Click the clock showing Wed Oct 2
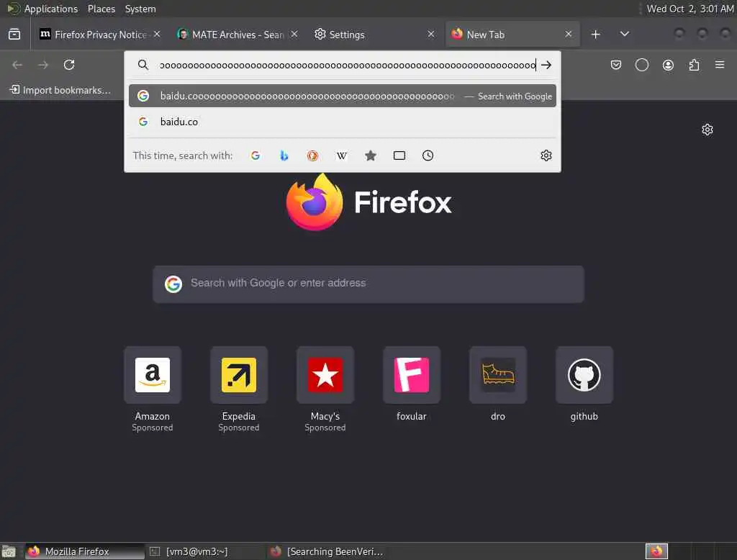The height and width of the screenshot is (560, 737). (x=689, y=9)
